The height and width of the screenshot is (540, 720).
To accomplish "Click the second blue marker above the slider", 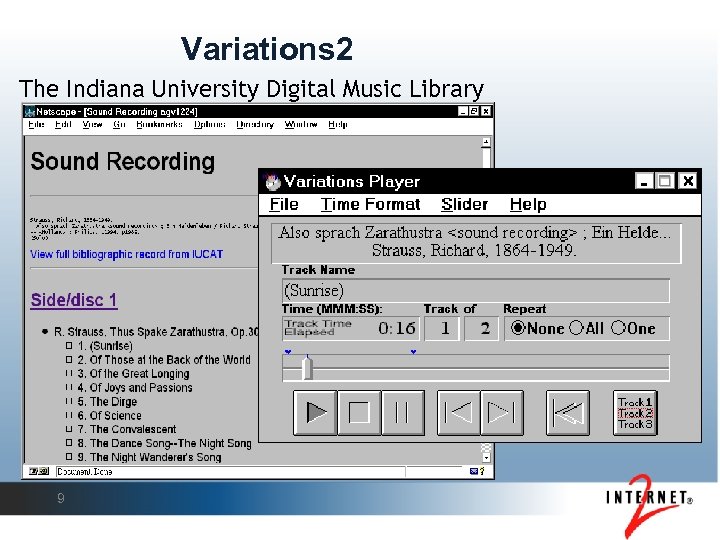I will (x=413, y=352).
